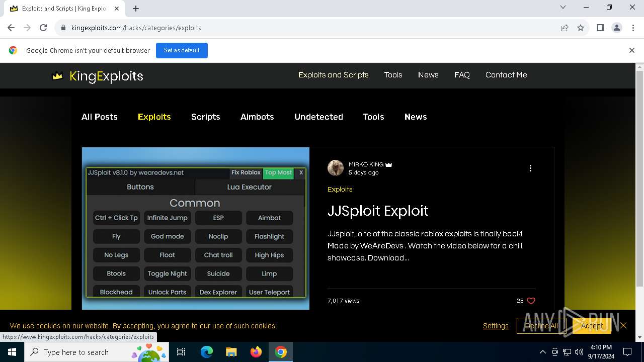Screen dimensions: 644x362
Task: Select the Tools category tab
Action: (373, 117)
